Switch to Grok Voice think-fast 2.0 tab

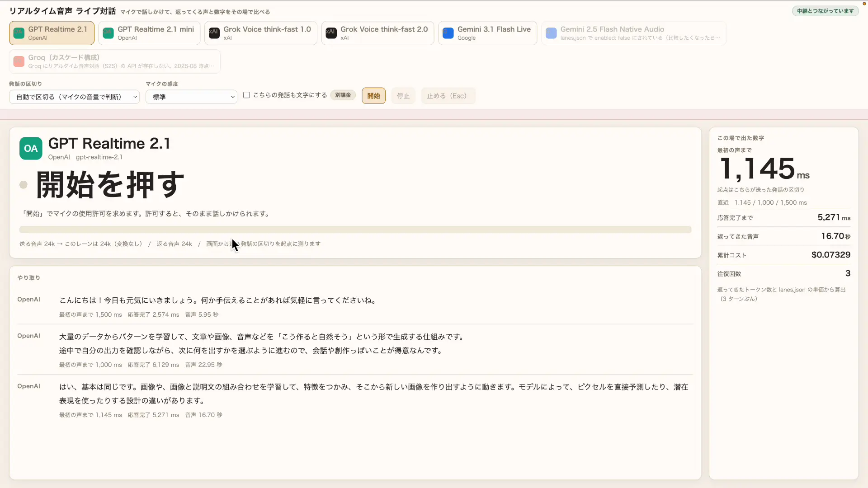[377, 33]
